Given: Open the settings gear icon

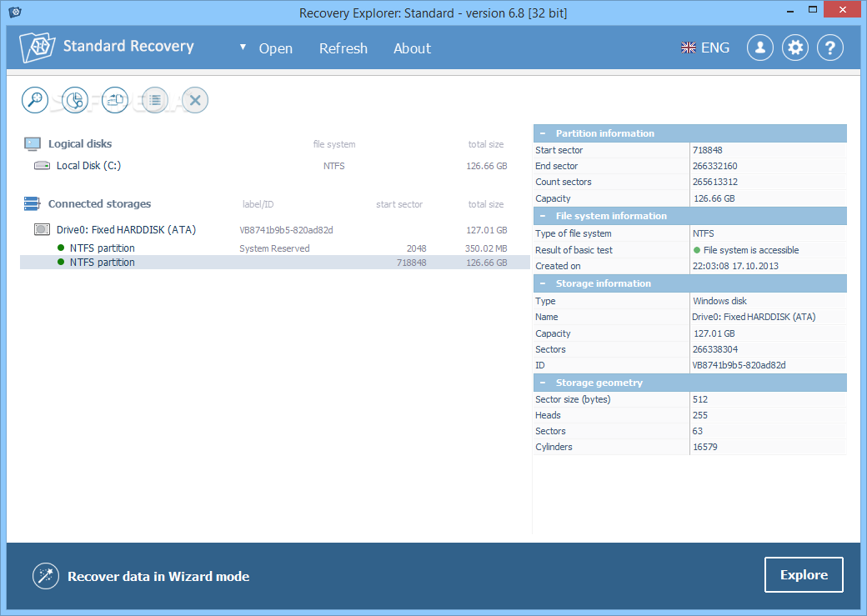Looking at the screenshot, I should (x=795, y=48).
